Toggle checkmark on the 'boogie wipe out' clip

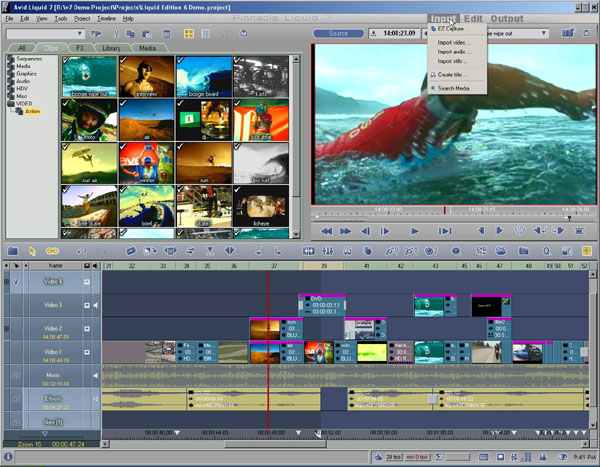pyautogui.click(x=67, y=60)
